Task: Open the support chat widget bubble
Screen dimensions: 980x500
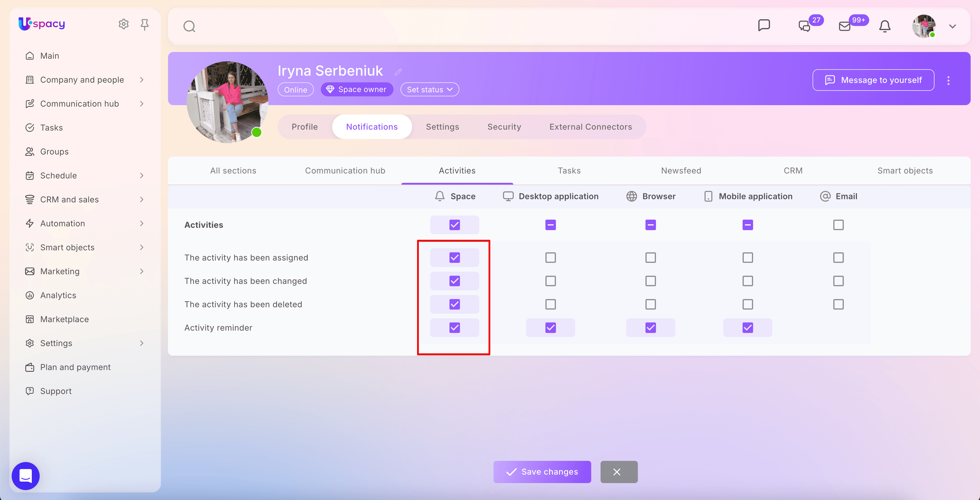Action: click(x=25, y=476)
